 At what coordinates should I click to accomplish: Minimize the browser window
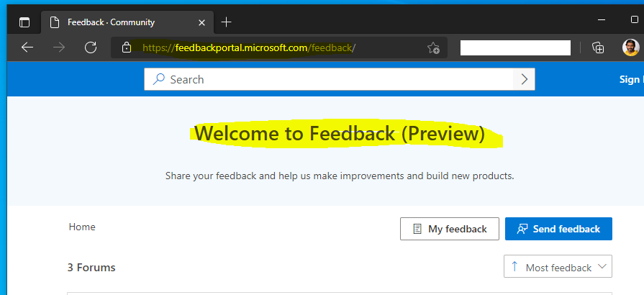[602, 19]
